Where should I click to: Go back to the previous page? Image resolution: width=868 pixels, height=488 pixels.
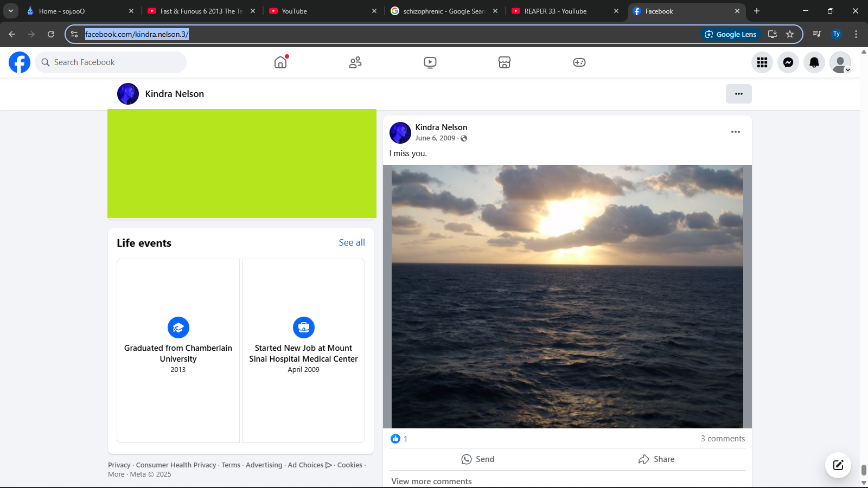pos(12,34)
